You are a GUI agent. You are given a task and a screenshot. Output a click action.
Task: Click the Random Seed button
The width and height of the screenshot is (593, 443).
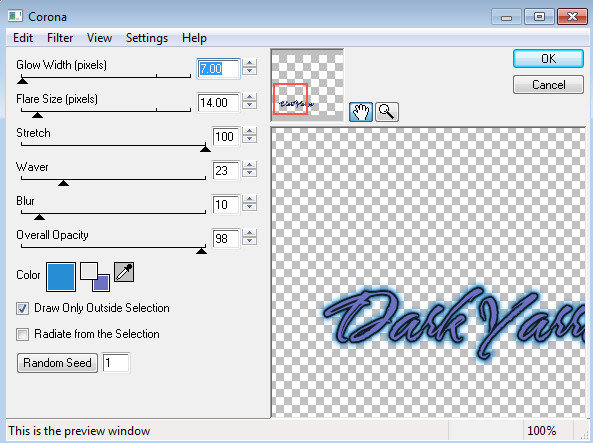pos(57,363)
